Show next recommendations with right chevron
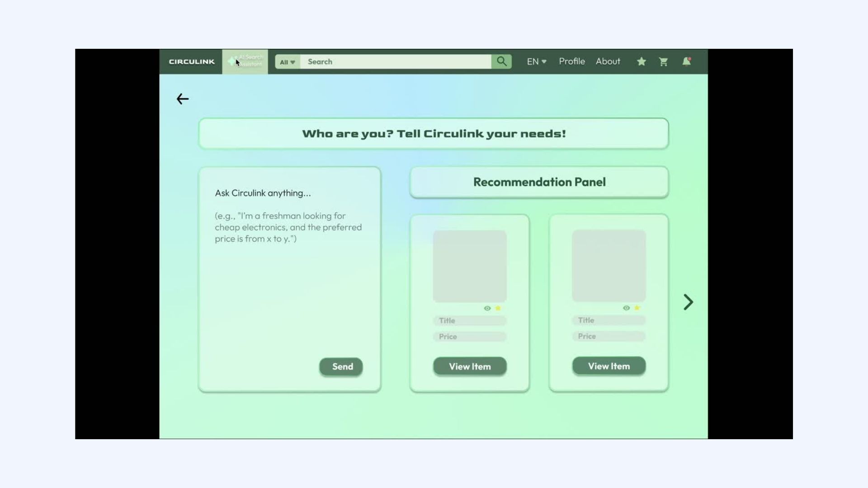 688,302
